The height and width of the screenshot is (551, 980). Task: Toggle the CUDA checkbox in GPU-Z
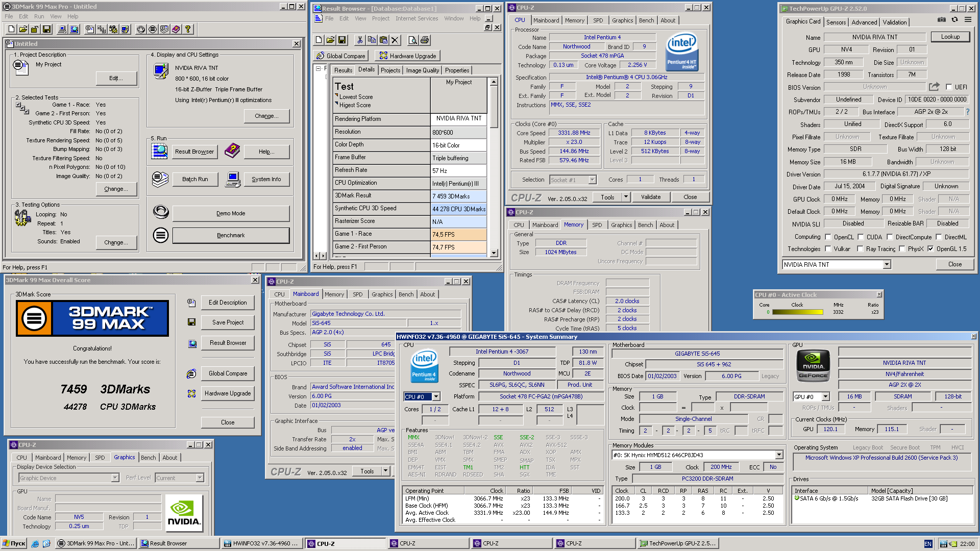[860, 237]
